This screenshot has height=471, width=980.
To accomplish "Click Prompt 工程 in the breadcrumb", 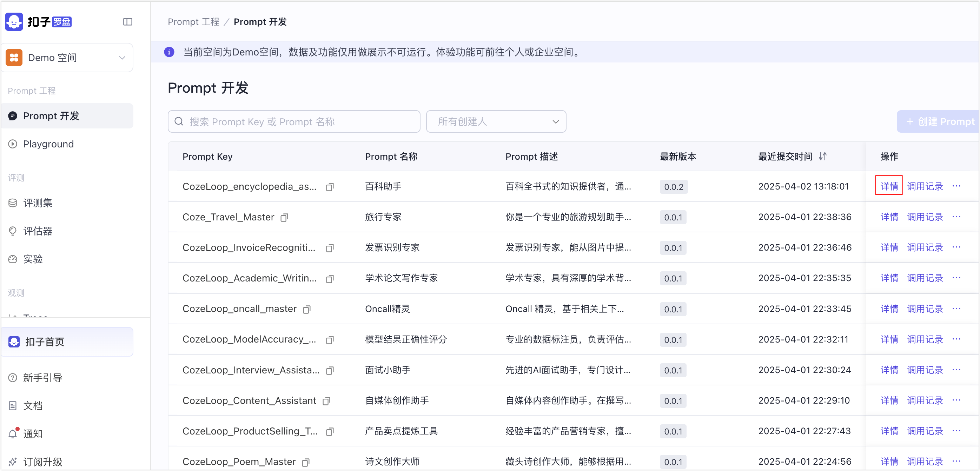I will [193, 22].
